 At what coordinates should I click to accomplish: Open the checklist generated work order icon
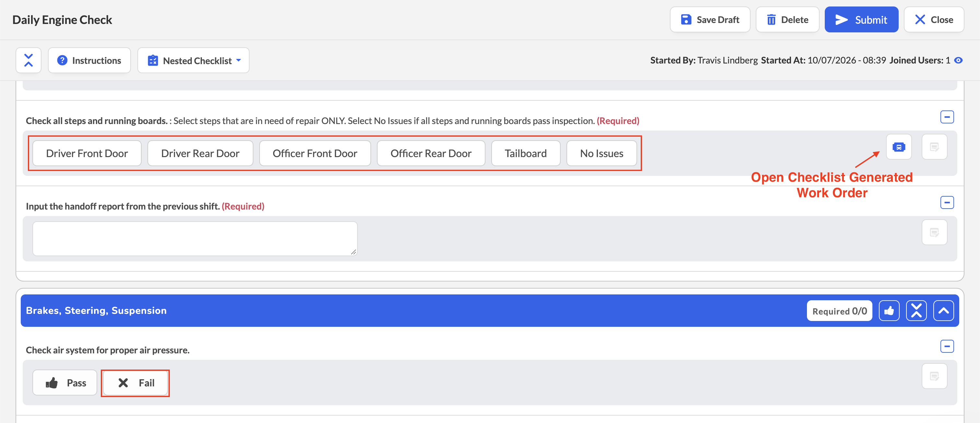pyautogui.click(x=899, y=147)
